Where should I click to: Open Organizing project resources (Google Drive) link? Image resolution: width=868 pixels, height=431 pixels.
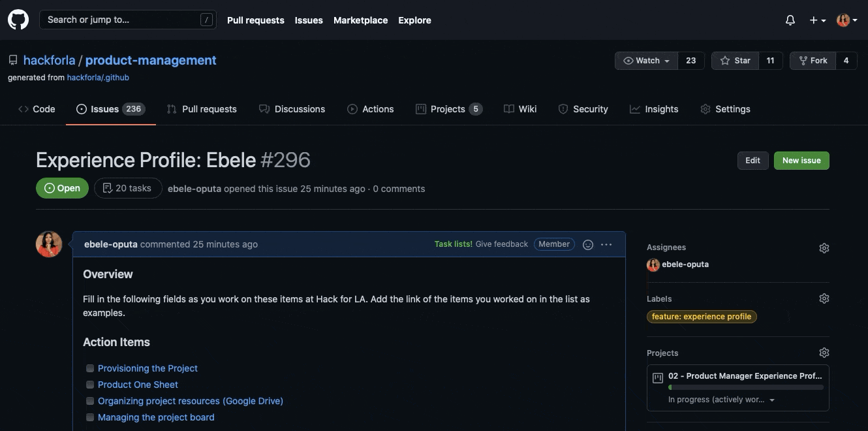point(191,401)
